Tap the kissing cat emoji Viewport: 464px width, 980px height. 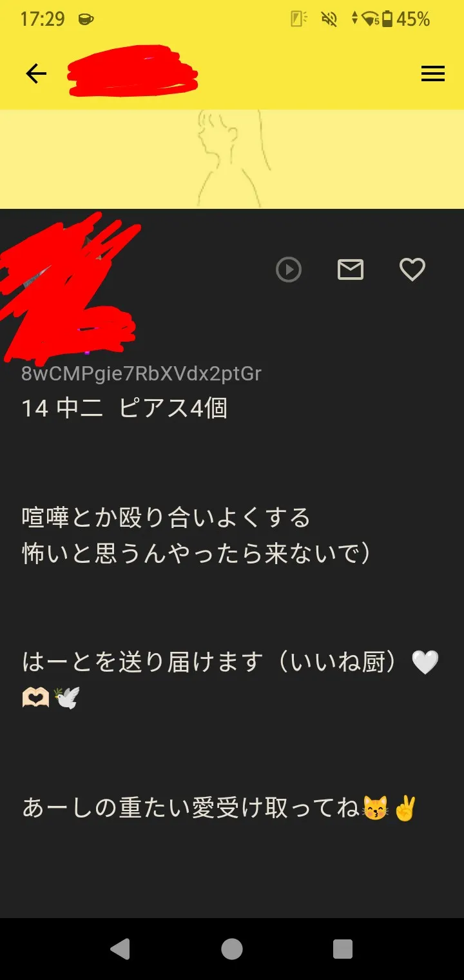(376, 808)
